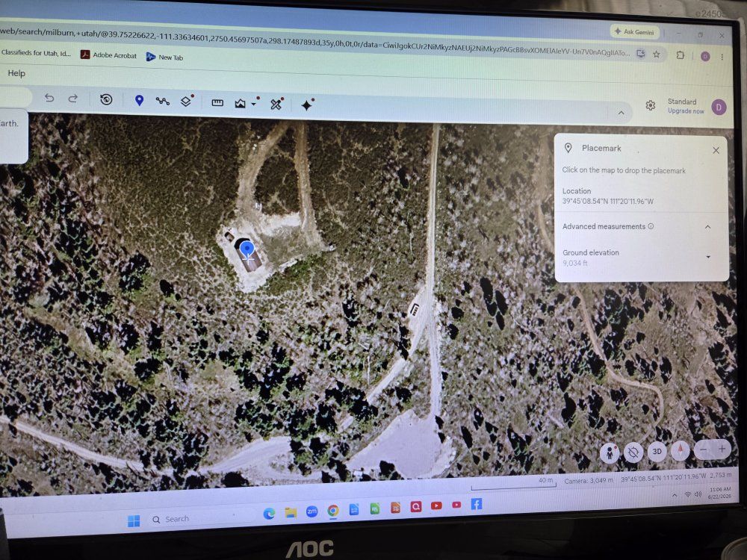Image resolution: width=747 pixels, height=560 pixels.
Task: Click the red compass north button
Action: point(680,450)
